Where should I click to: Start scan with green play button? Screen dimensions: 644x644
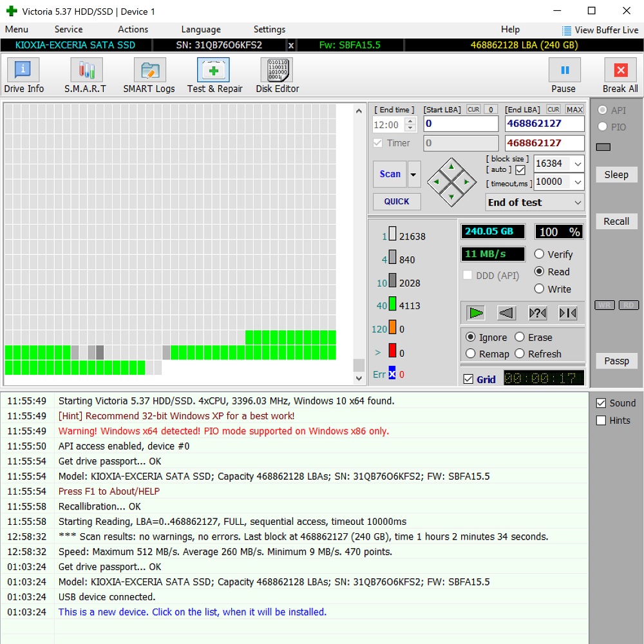pyautogui.click(x=476, y=313)
